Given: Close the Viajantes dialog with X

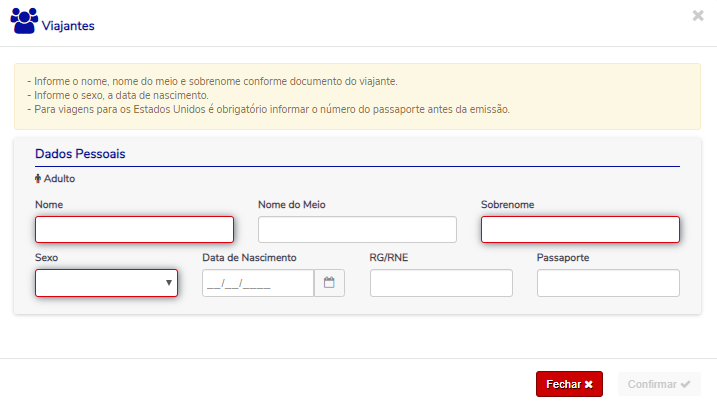Looking at the screenshot, I should pyautogui.click(x=698, y=16).
